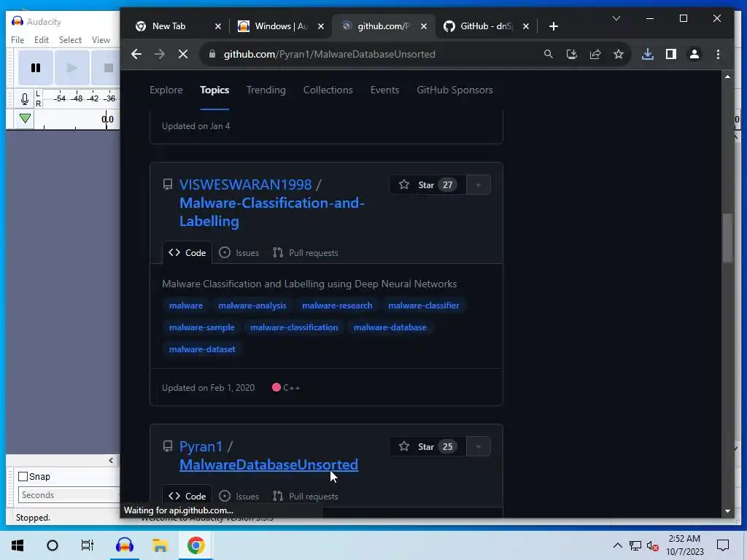Toggle the Chrome side panel icon

tap(671, 54)
